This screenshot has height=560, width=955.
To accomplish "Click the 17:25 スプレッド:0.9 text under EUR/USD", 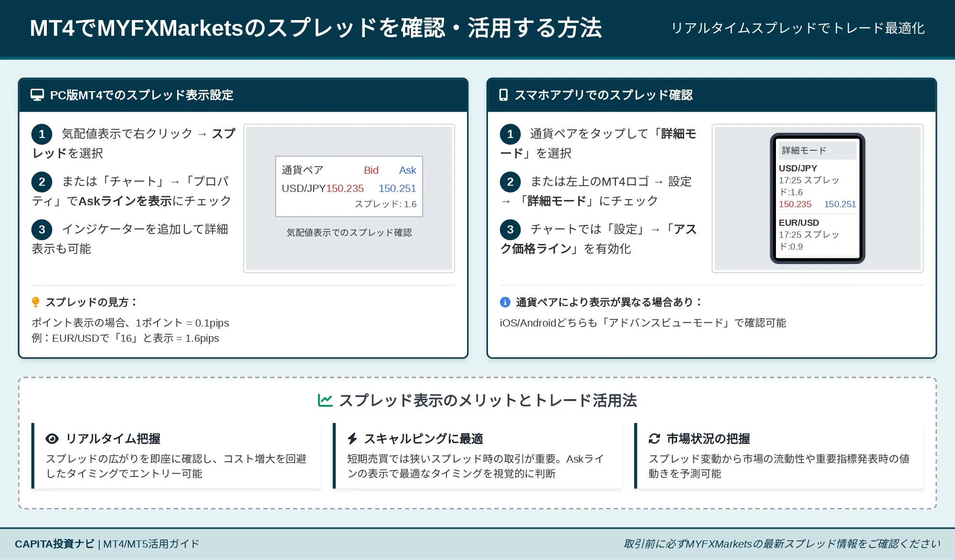I will [809, 241].
